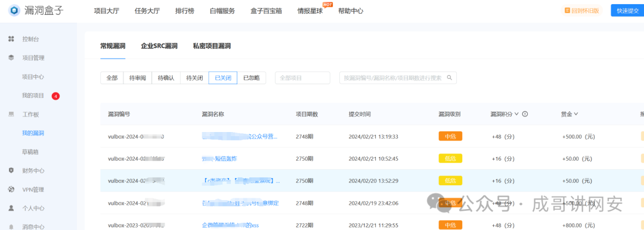Click the 漏洞级别 column header

[x=450, y=114]
